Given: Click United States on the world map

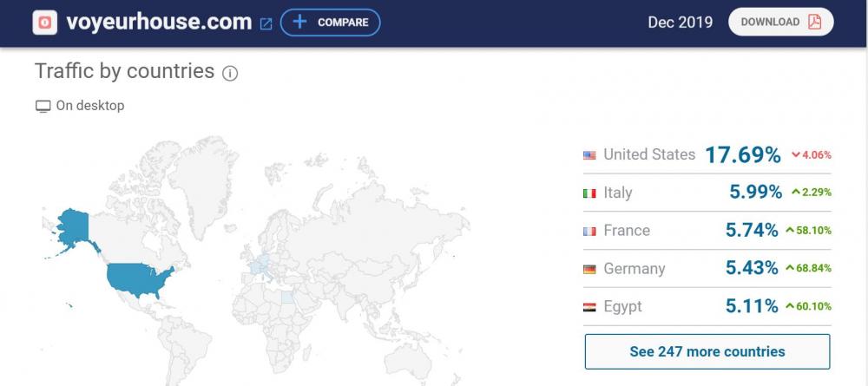Looking at the screenshot, I should point(139,278).
